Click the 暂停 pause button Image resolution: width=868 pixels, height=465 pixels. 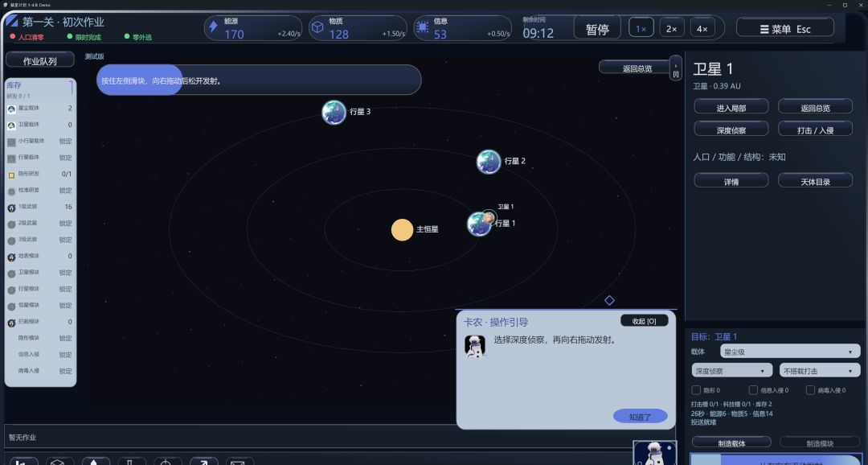click(x=597, y=28)
